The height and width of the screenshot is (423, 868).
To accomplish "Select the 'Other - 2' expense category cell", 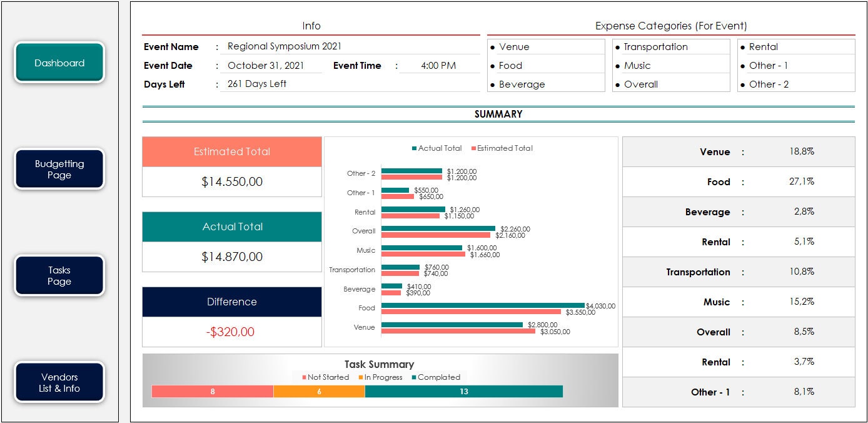I will pyautogui.click(x=796, y=84).
